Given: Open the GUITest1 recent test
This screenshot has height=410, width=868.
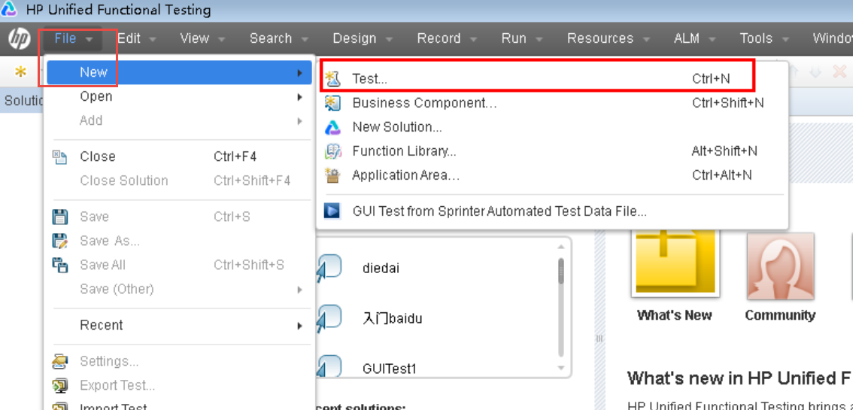Looking at the screenshot, I should [x=389, y=369].
